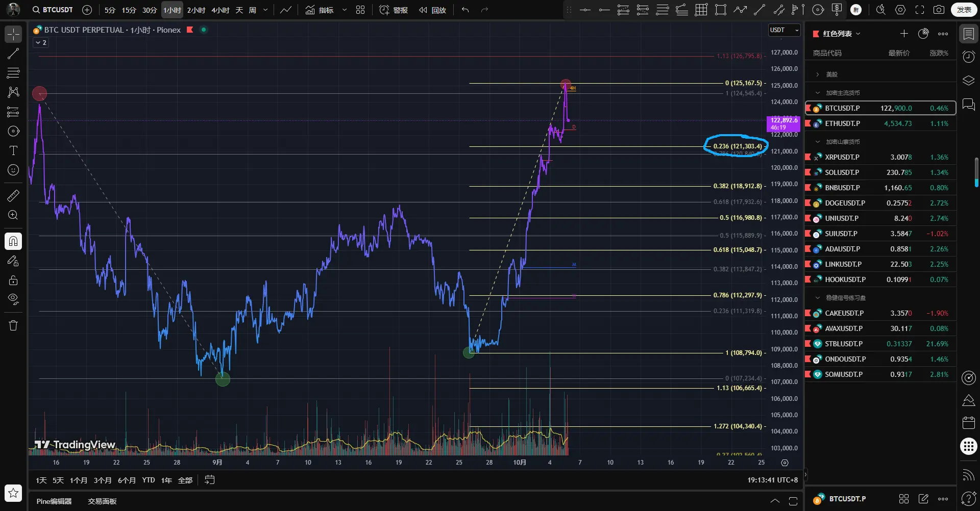Edit the note for BTCUSDT.P in details

pyautogui.click(x=923, y=499)
